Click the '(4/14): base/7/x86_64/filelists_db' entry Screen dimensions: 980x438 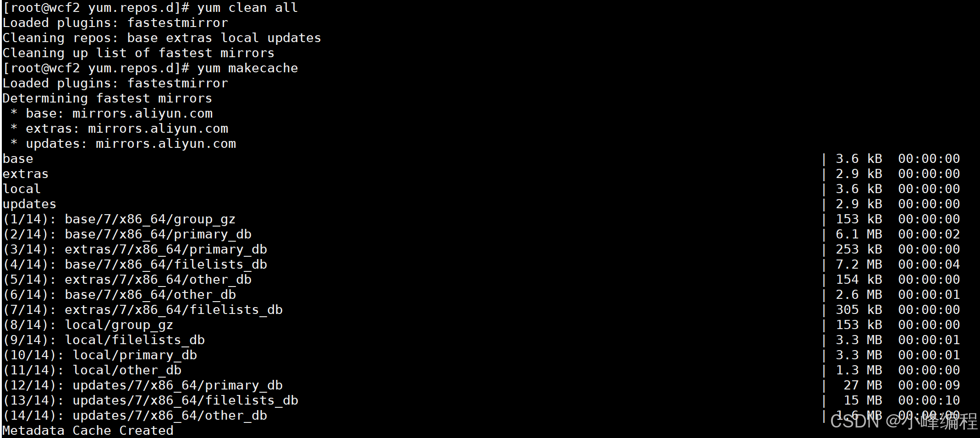[x=135, y=265]
